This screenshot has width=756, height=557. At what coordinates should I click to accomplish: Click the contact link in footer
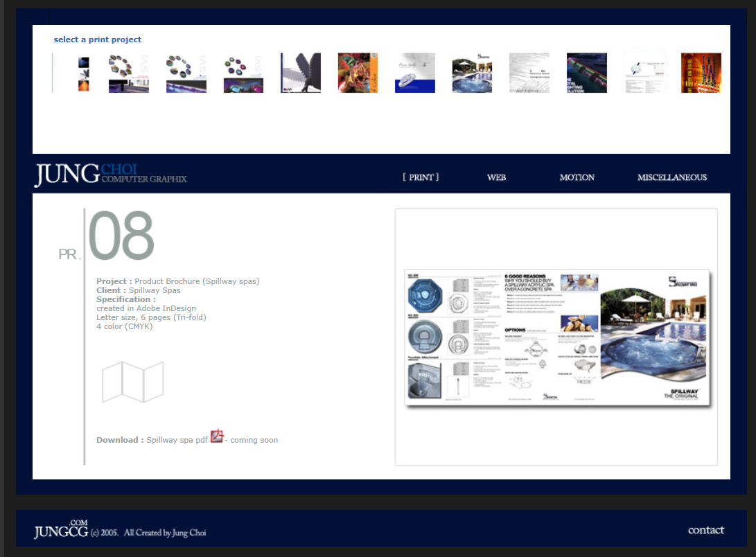tap(705, 530)
